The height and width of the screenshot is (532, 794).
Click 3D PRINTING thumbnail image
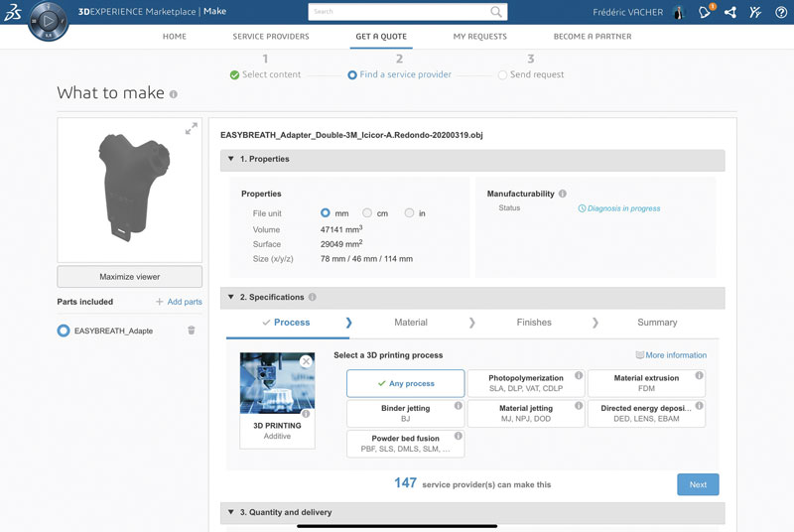point(277,383)
